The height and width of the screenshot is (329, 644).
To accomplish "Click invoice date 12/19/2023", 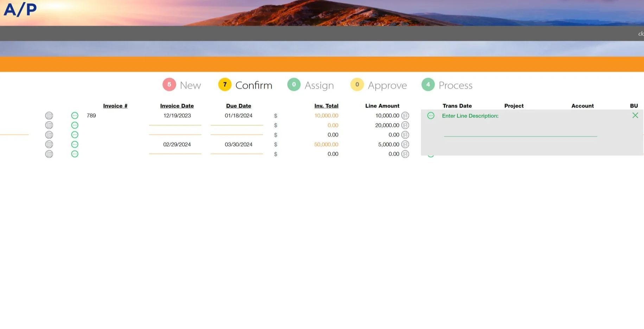I will tap(177, 115).
